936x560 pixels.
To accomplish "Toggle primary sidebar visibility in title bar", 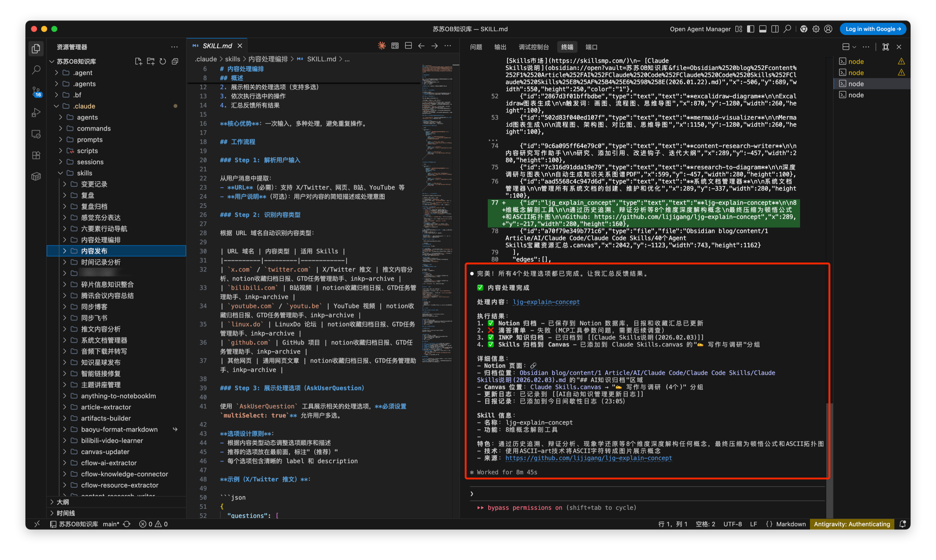I will 750,29.
